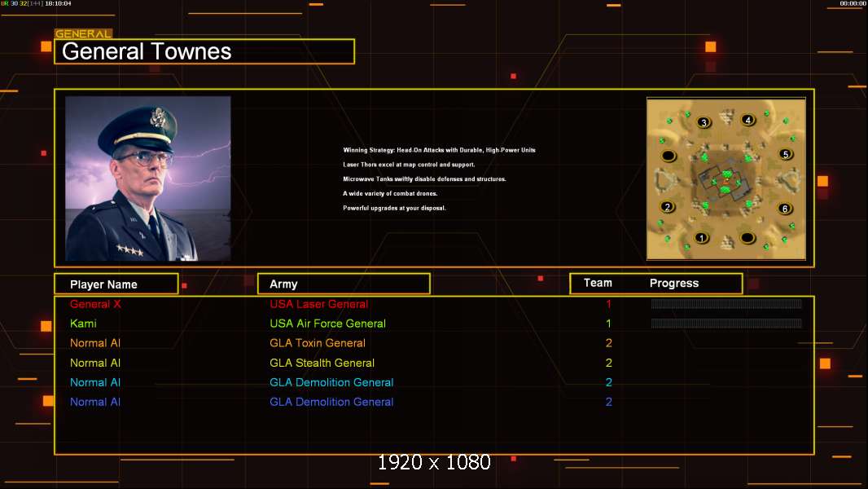Click the Winning Strategy description line

pos(439,150)
